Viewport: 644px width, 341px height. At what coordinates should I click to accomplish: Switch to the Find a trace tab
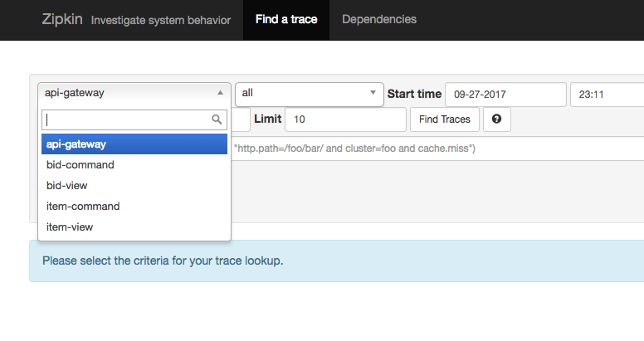286,20
